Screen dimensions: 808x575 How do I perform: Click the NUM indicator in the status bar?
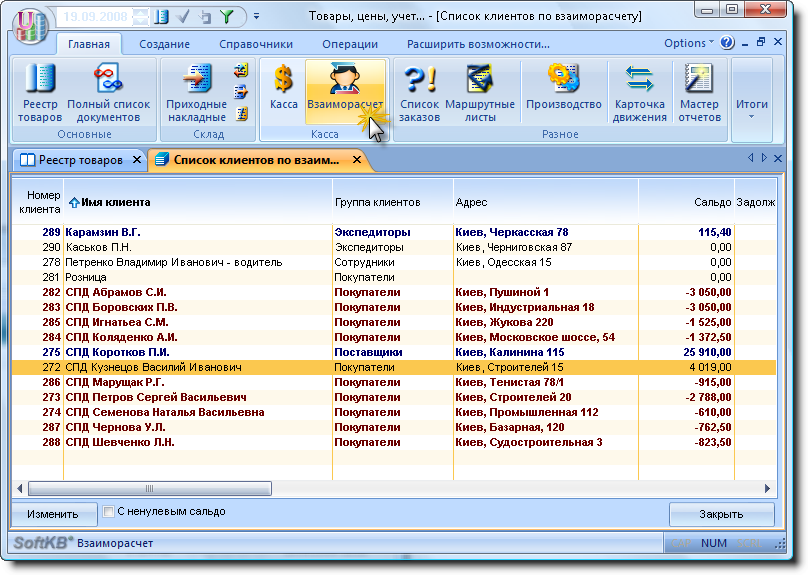(714, 543)
